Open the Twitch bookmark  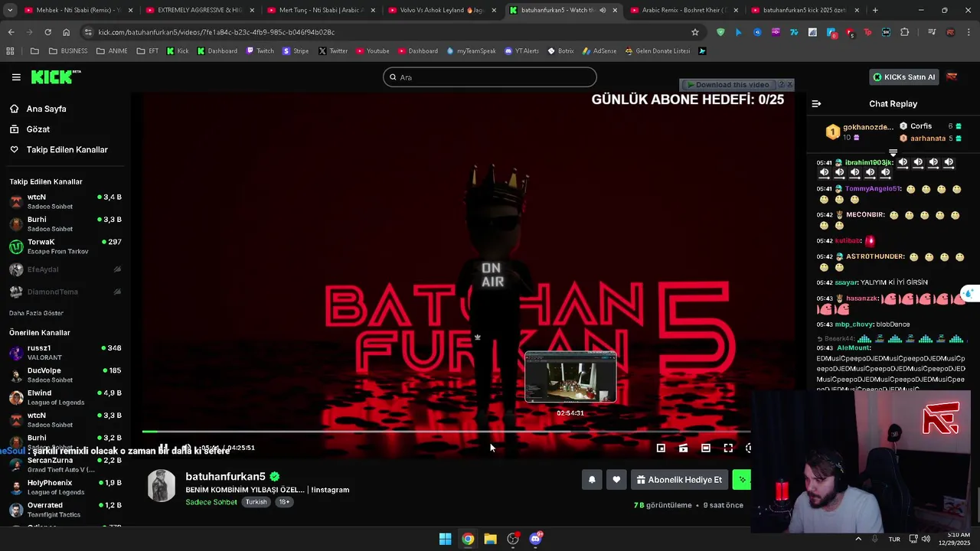(260, 51)
